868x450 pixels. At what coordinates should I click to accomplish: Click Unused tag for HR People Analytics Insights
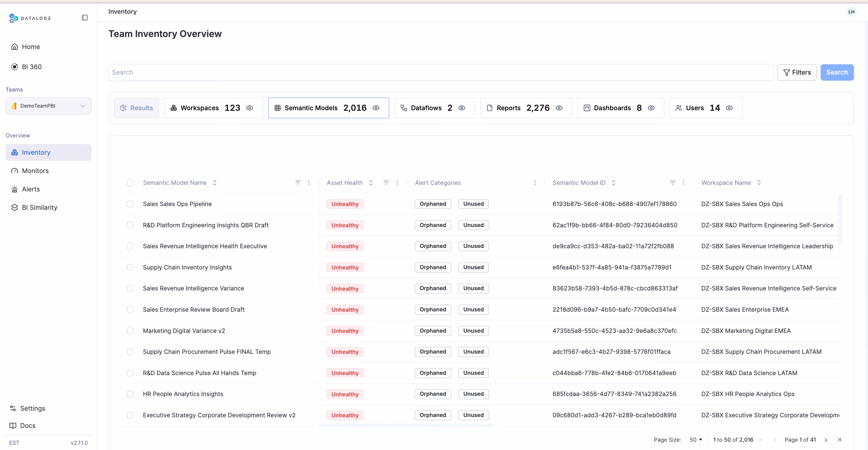473,394
